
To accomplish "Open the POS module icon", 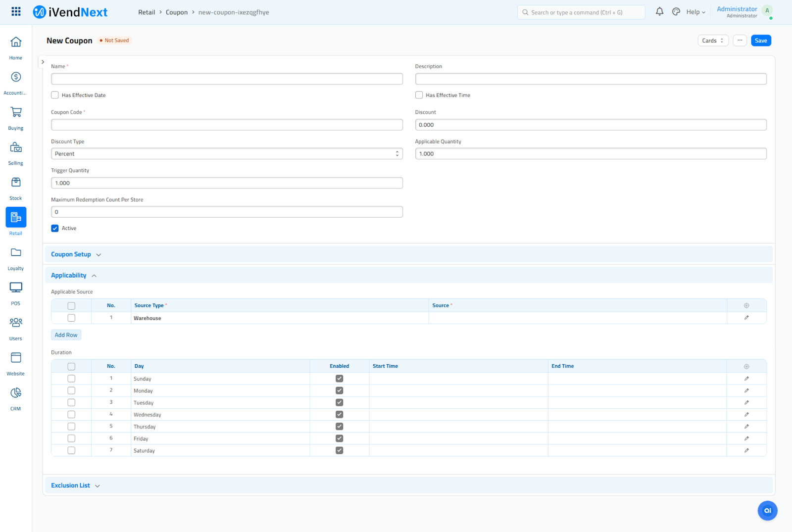I will (16, 288).
